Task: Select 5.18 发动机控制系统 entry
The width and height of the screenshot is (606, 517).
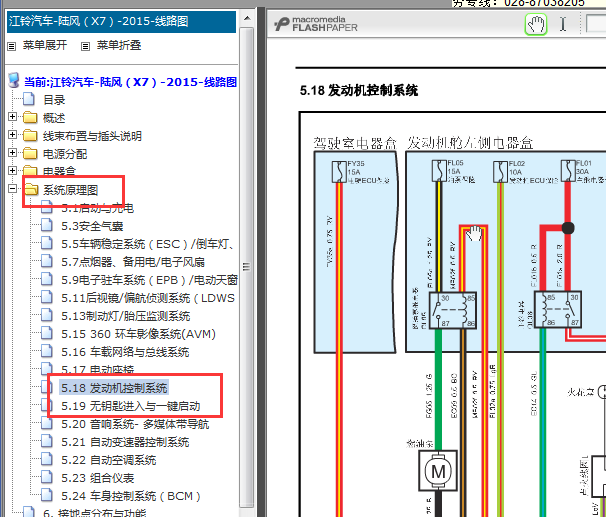Action: tap(114, 388)
